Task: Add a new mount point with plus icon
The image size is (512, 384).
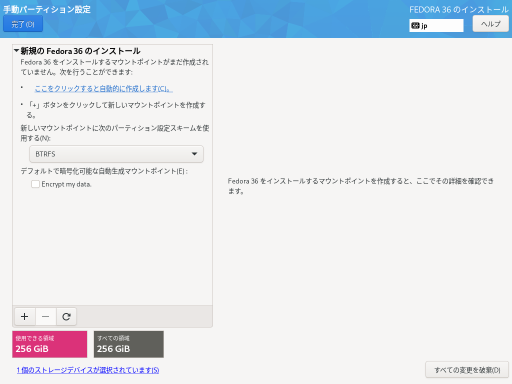Action: coord(25,316)
